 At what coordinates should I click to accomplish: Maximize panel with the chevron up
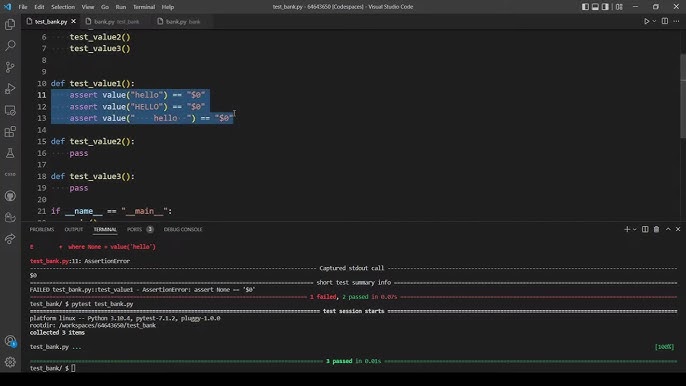pos(668,229)
